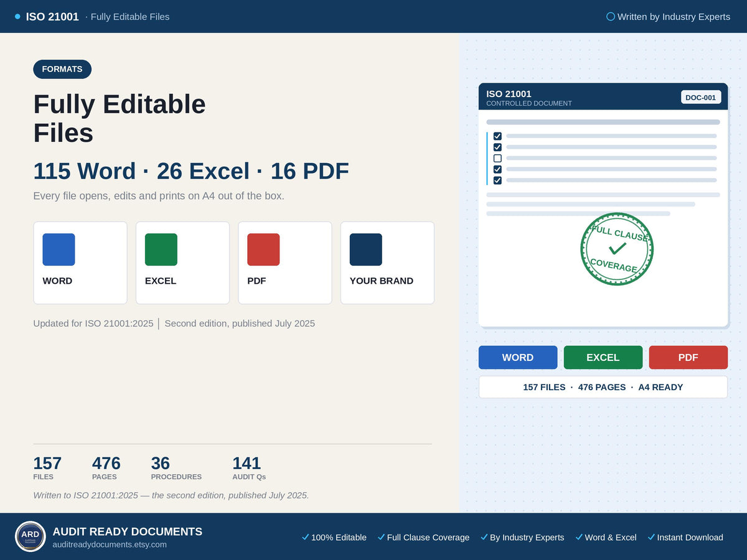Click the green Excel file icon
The height and width of the screenshot is (560, 747).
coord(161,250)
